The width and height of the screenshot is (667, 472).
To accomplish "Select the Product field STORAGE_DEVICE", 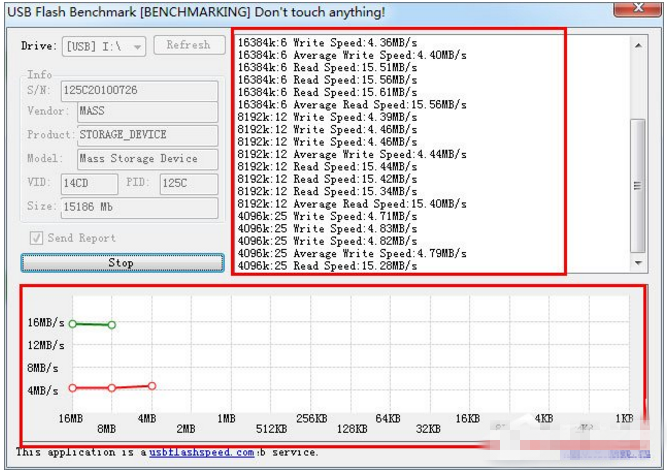I will [x=148, y=135].
